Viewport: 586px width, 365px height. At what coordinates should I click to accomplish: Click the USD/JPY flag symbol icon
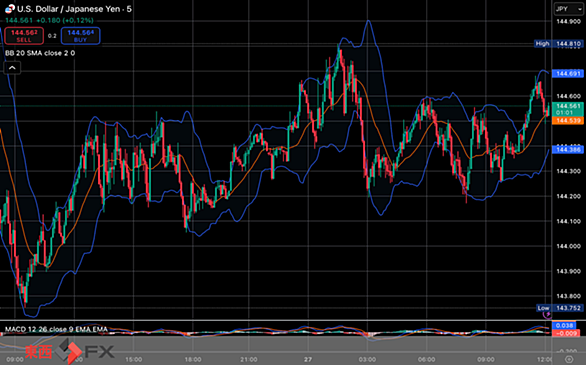[10, 9]
